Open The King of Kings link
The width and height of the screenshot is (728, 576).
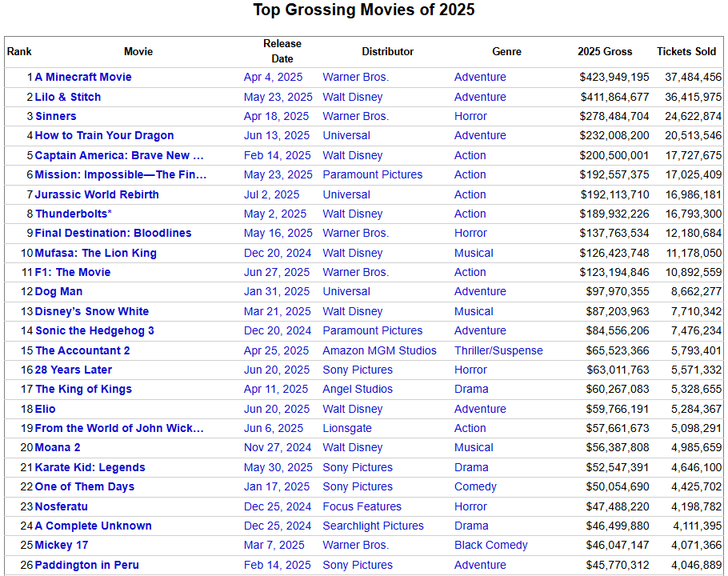pyautogui.click(x=83, y=389)
